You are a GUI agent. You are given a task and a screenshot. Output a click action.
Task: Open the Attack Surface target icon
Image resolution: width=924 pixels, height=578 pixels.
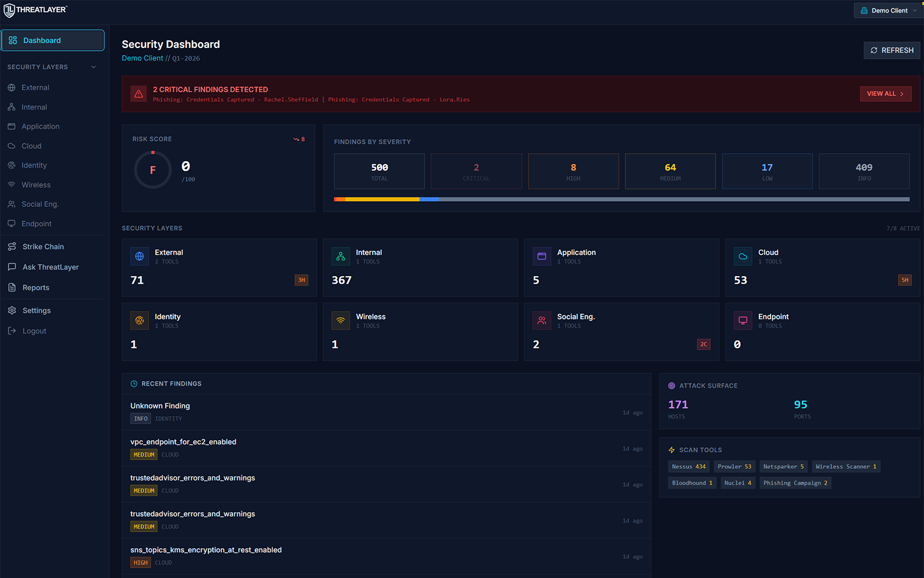click(x=670, y=386)
